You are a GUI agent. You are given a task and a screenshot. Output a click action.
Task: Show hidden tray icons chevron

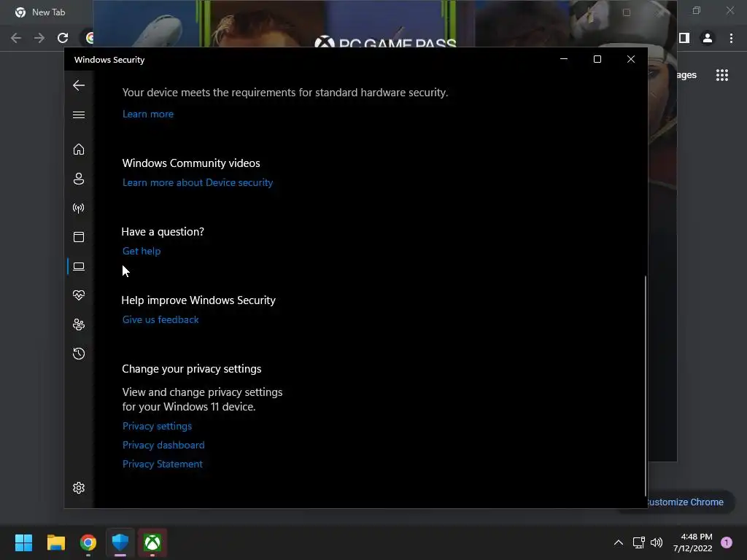pyautogui.click(x=619, y=542)
